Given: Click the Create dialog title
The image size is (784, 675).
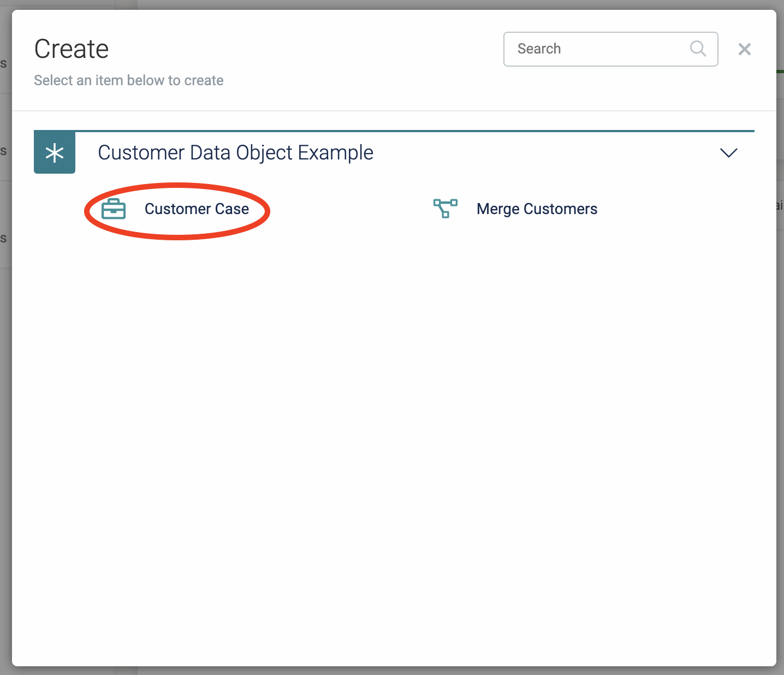Looking at the screenshot, I should coord(71,49).
